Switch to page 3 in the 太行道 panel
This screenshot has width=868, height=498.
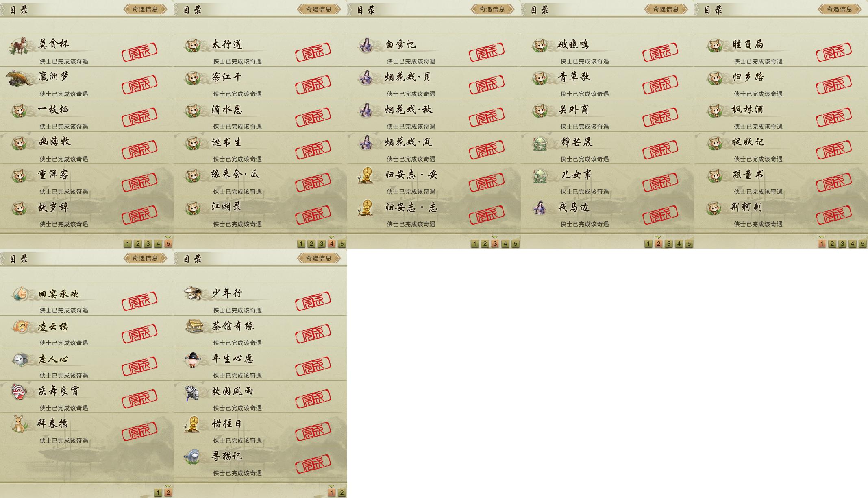click(322, 244)
